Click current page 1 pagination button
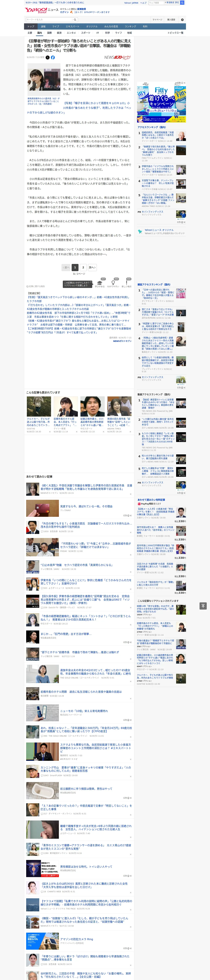 pyautogui.click(x=75, y=267)
